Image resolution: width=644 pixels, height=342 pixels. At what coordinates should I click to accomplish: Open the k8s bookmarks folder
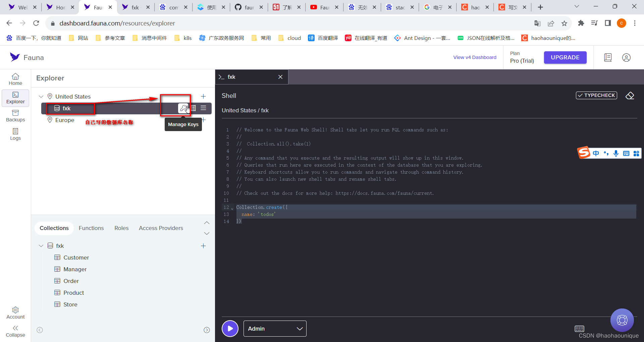[183, 38]
